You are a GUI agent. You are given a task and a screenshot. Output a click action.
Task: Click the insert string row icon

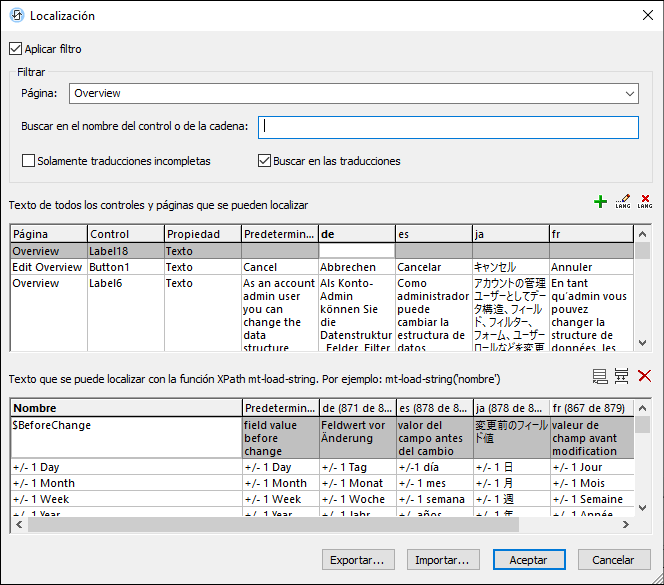coord(622,376)
